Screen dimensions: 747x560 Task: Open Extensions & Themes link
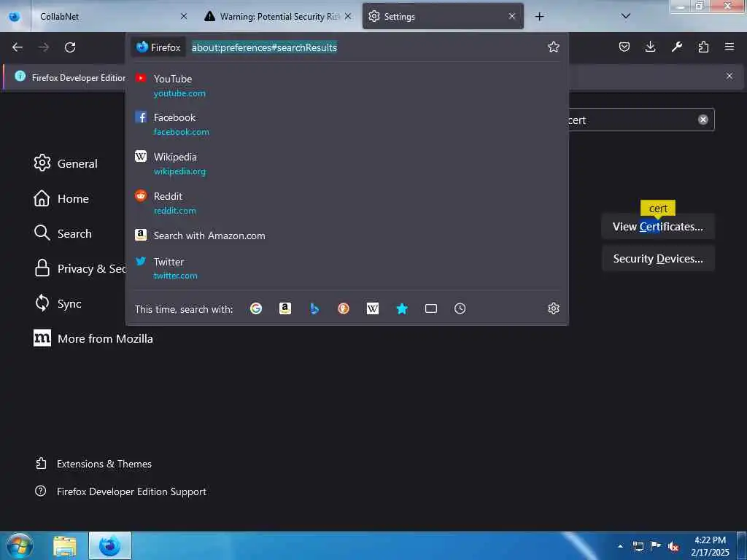(x=93, y=463)
